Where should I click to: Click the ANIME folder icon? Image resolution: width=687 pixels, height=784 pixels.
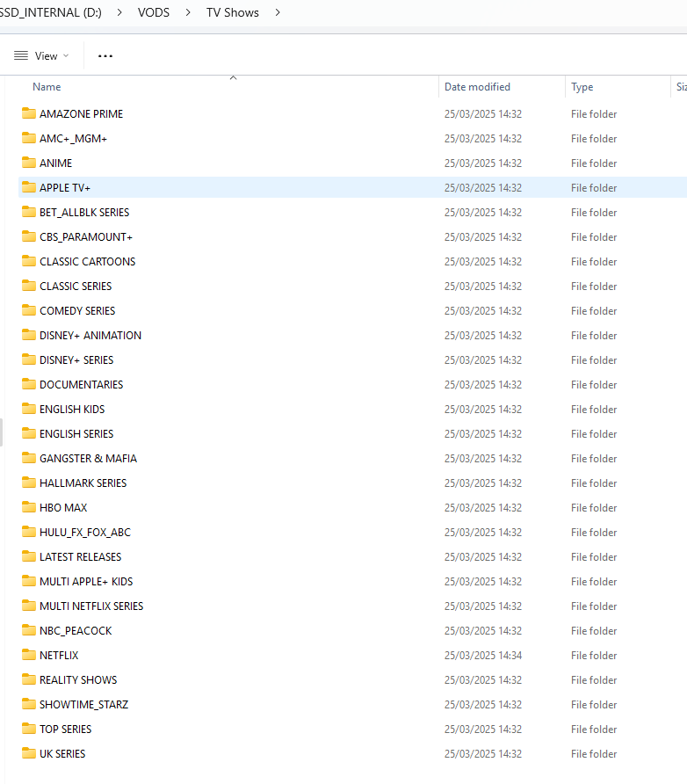click(x=29, y=163)
